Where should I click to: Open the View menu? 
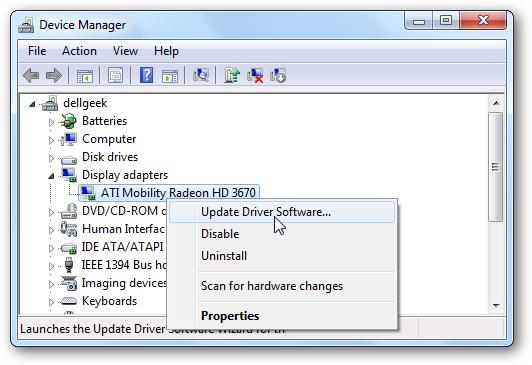[x=125, y=51]
